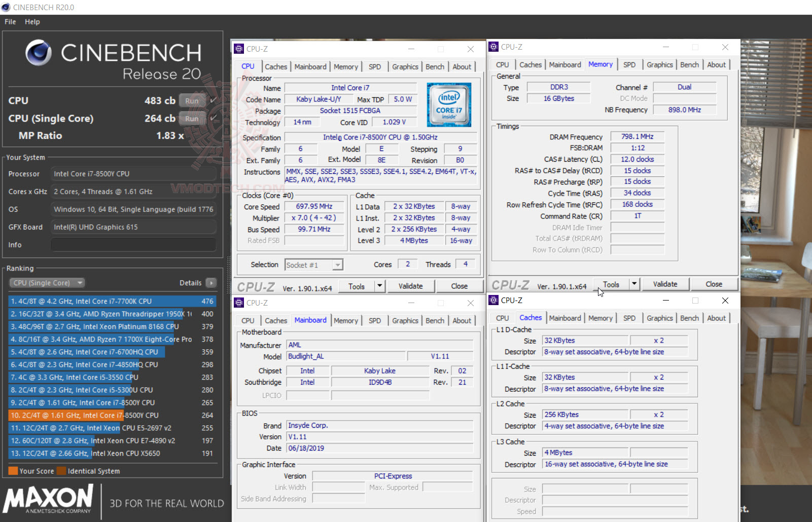Open Graphics tab in the CPU-tab CPU-Z window
The image size is (812, 522).
click(x=405, y=66)
